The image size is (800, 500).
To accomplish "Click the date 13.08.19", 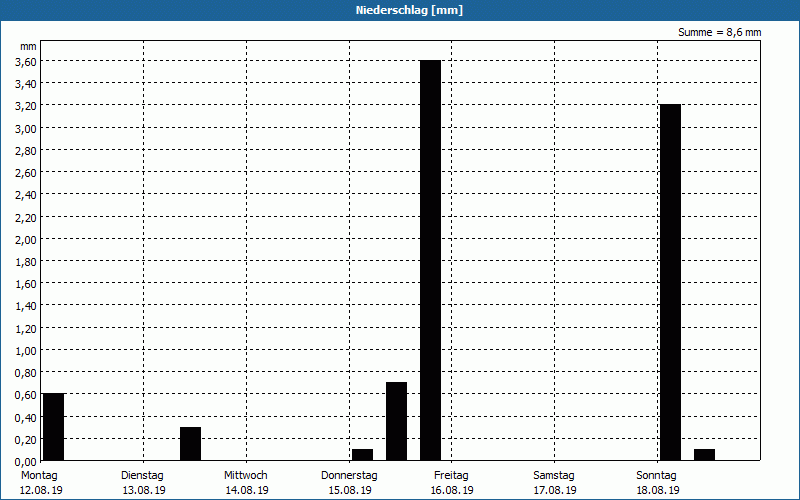I will (x=144, y=490).
